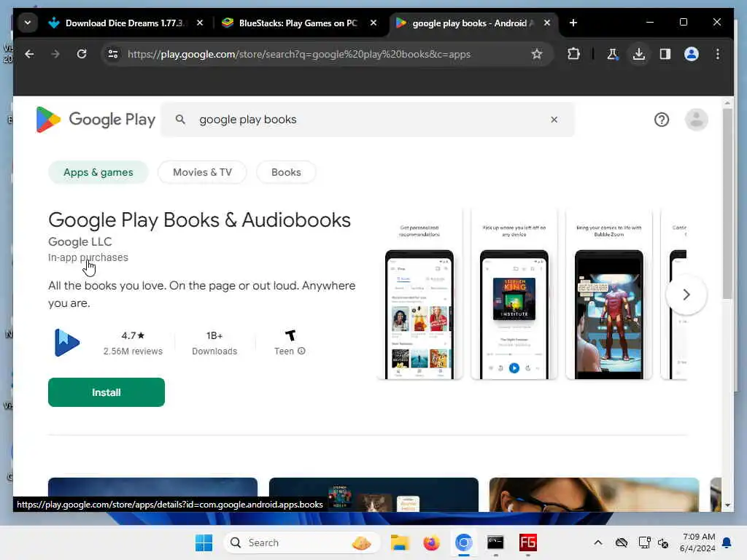Open the taskbar clock and date
The width and height of the screenshot is (747, 560).
(x=697, y=542)
